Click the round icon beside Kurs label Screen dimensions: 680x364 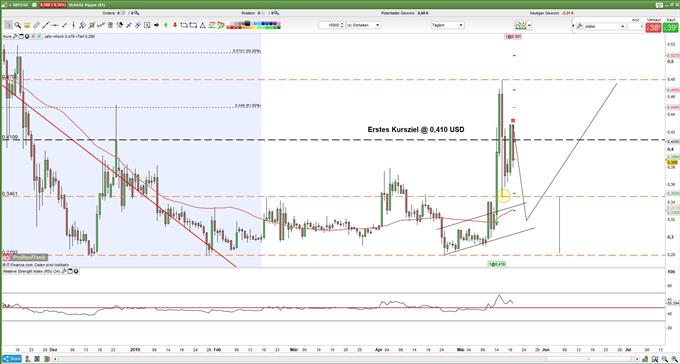pyautogui.click(x=27, y=36)
